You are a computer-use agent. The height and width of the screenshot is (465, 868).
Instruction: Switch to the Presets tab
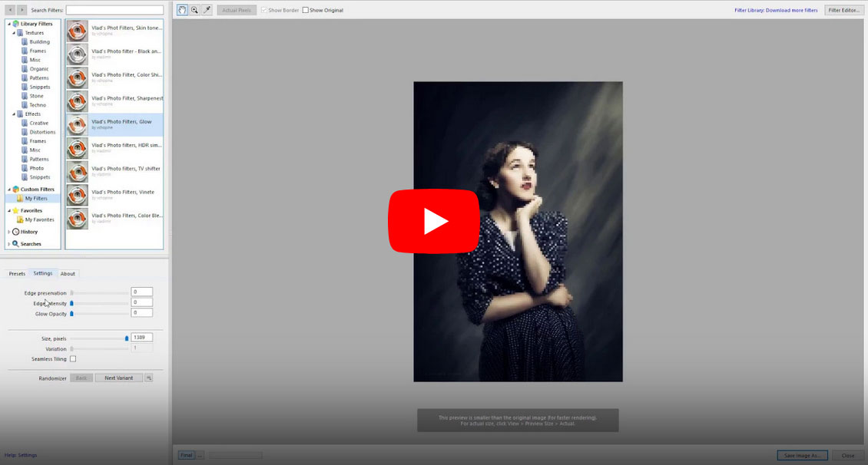[17, 274]
